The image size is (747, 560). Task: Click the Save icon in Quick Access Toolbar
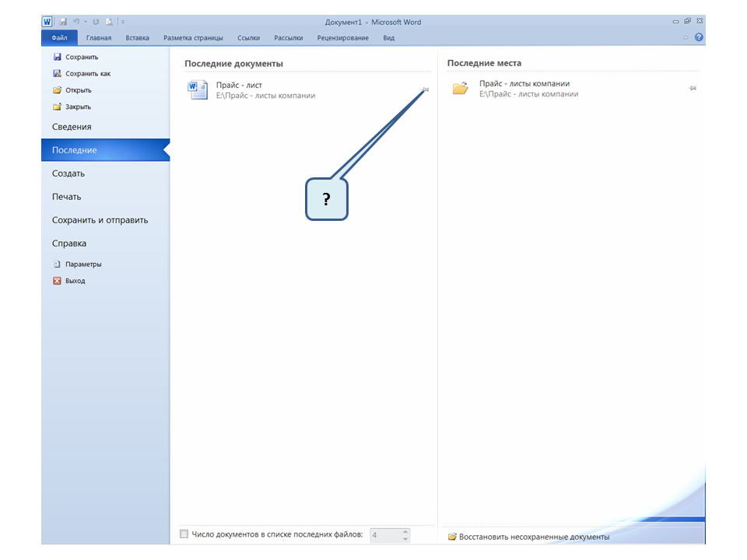click(x=63, y=23)
